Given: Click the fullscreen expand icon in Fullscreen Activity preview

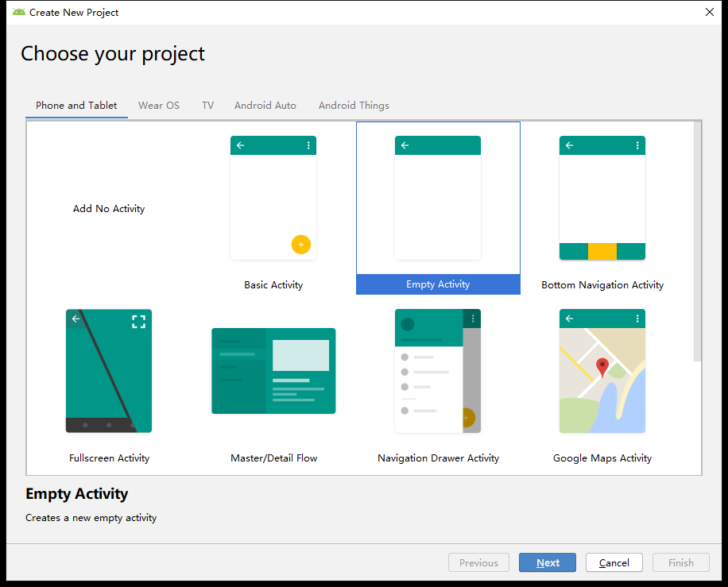Looking at the screenshot, I should pos(139,322).
